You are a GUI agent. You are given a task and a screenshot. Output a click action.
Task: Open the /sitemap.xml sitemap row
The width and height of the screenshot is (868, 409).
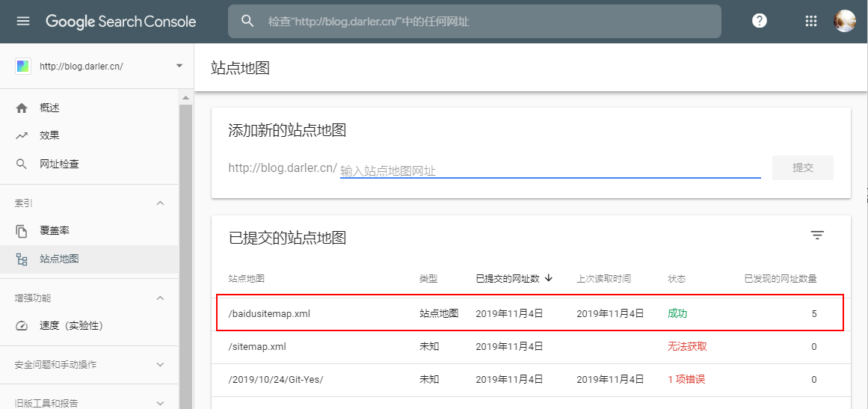(530, 347)
